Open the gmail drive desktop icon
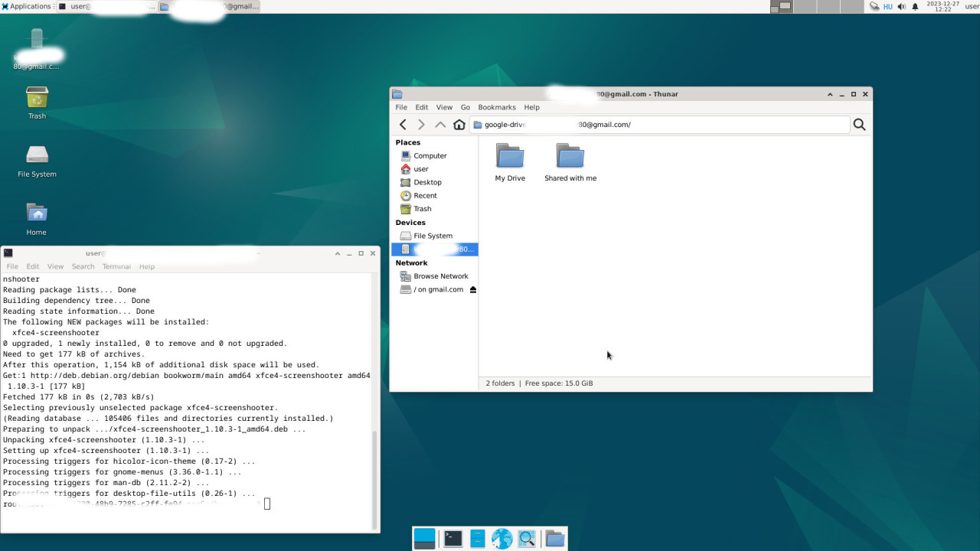 (37, 47)
